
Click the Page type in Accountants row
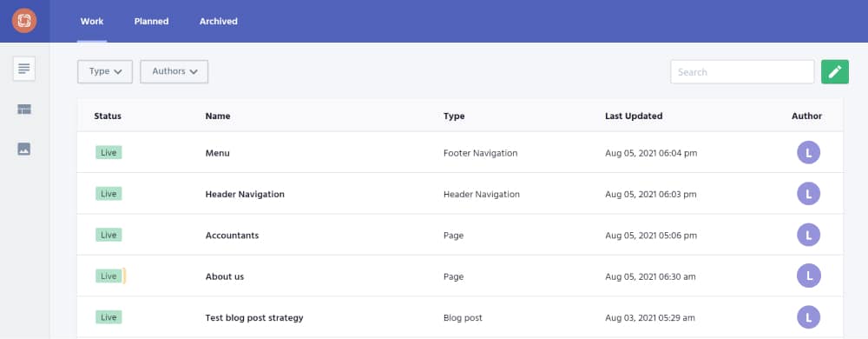click(453, 236)
